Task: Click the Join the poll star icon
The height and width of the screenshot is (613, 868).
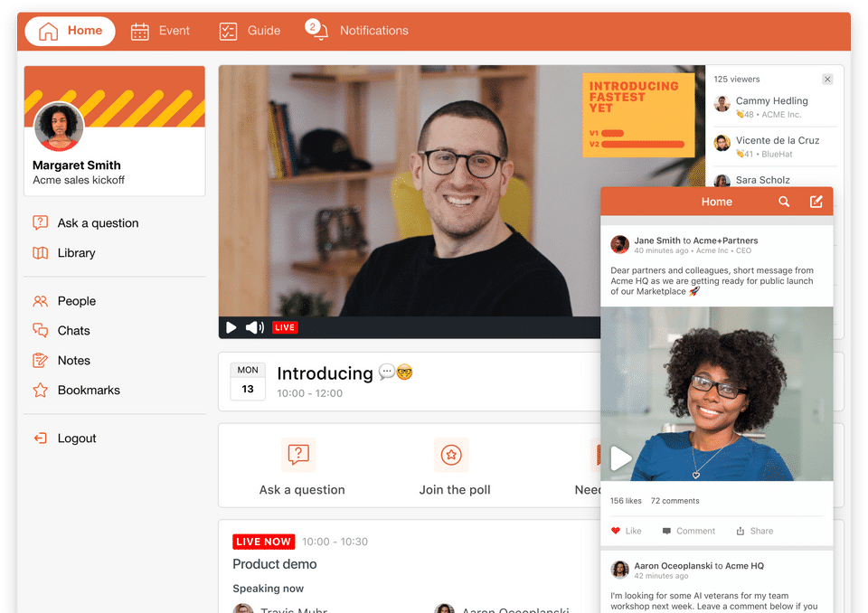Action: (x=451, y=455)
